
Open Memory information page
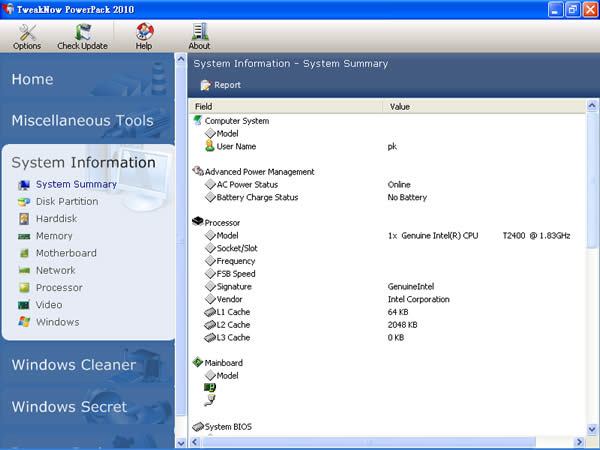pyautogui.click(x=54, y=236)
